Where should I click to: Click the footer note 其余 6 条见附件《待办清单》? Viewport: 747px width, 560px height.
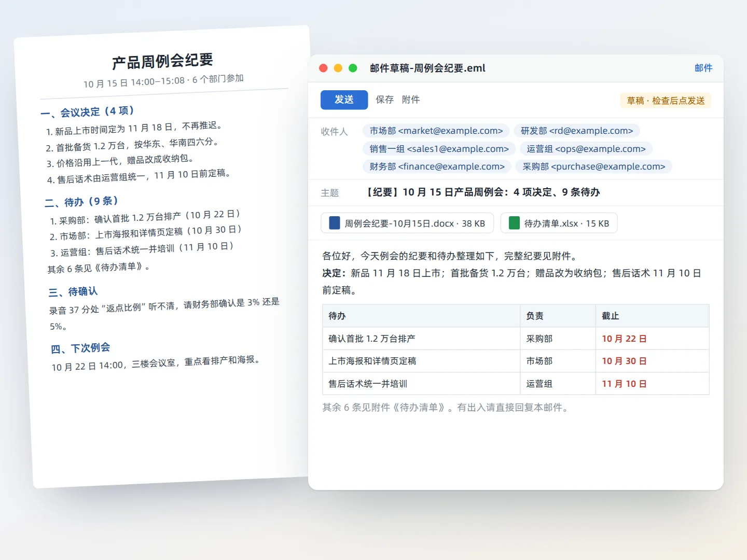click(x=447, y=408)
